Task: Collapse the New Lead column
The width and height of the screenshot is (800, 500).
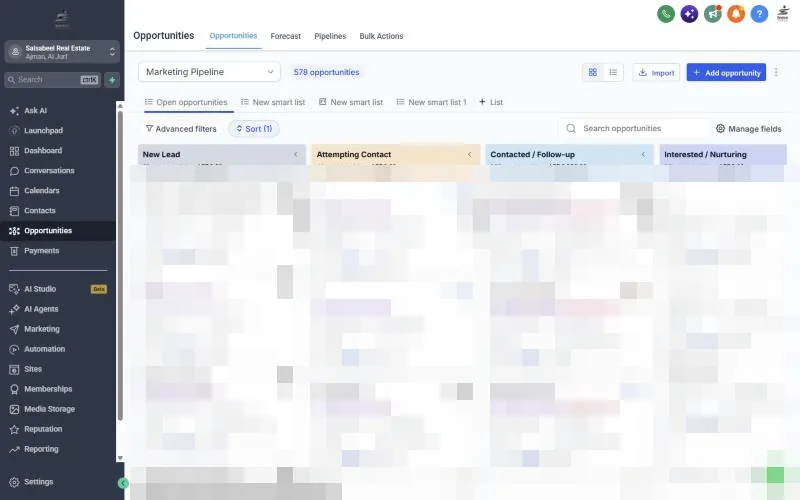Action: (295, 154)
